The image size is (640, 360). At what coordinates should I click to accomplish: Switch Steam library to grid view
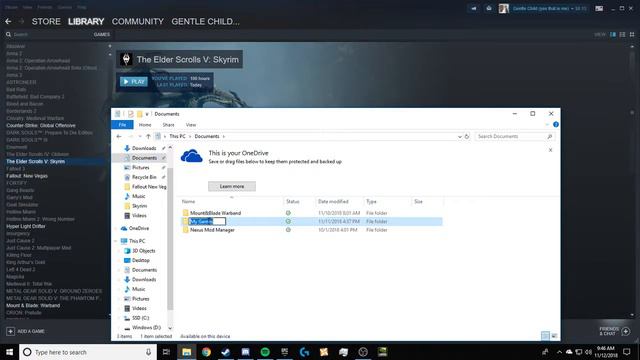coord(632,35)
